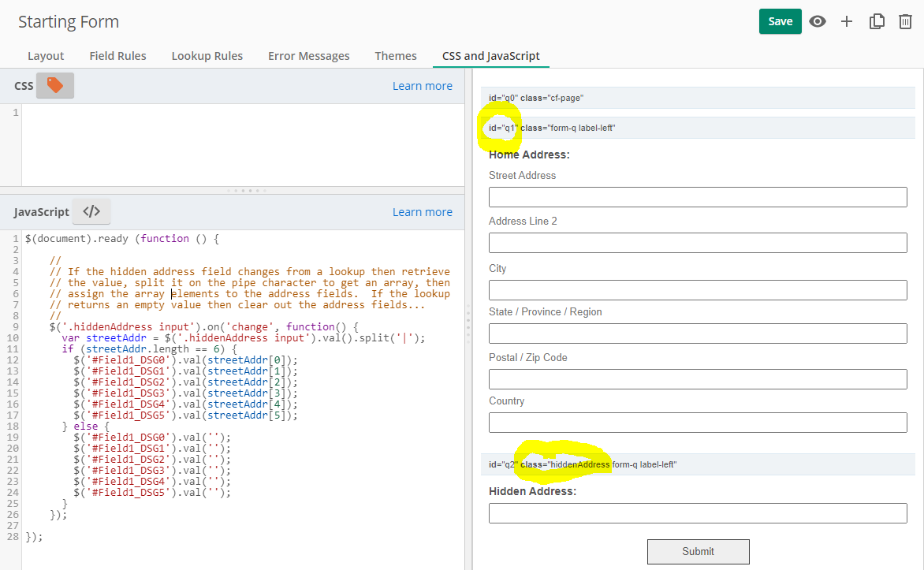Viewport: 924px width, 570px height.
Task: Click the $(document).ready code line
Action: pyautogui.click(x=122, y=239)
